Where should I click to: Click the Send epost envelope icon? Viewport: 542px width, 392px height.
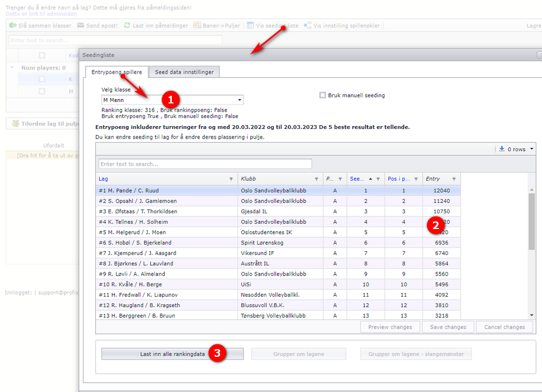tap(81, 25)
